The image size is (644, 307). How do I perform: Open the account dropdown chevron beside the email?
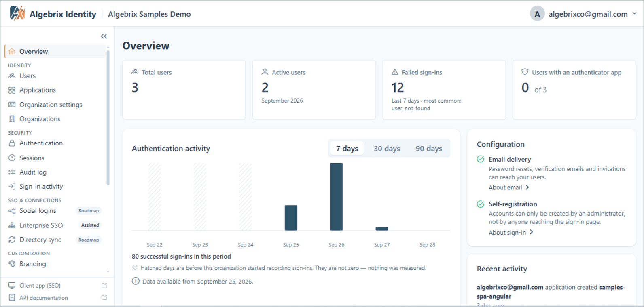click(634, 13)
